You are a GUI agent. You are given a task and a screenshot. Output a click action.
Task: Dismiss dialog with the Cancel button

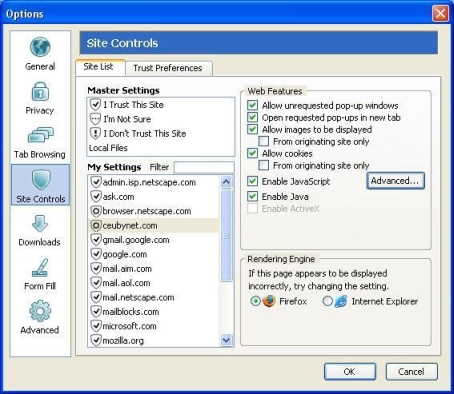pyautogui.click(x=411, y=371)
